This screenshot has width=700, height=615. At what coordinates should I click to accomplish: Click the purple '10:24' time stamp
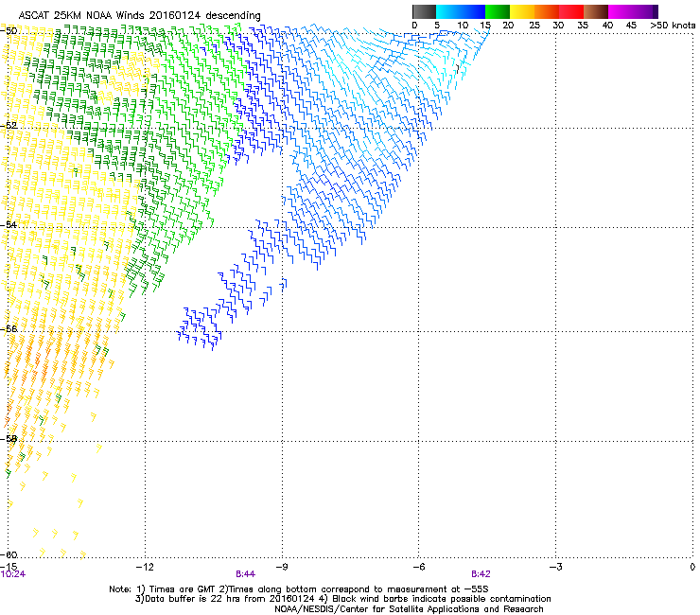click(x=13, y=574)
